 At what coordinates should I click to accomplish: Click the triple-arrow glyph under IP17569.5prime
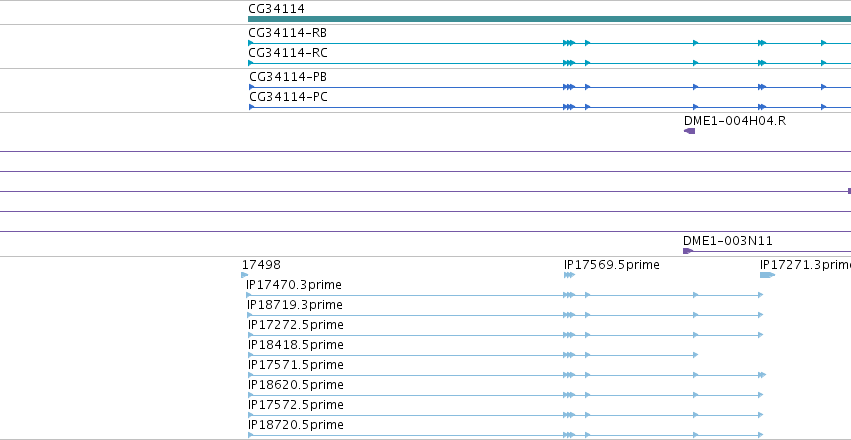(569, 275)
